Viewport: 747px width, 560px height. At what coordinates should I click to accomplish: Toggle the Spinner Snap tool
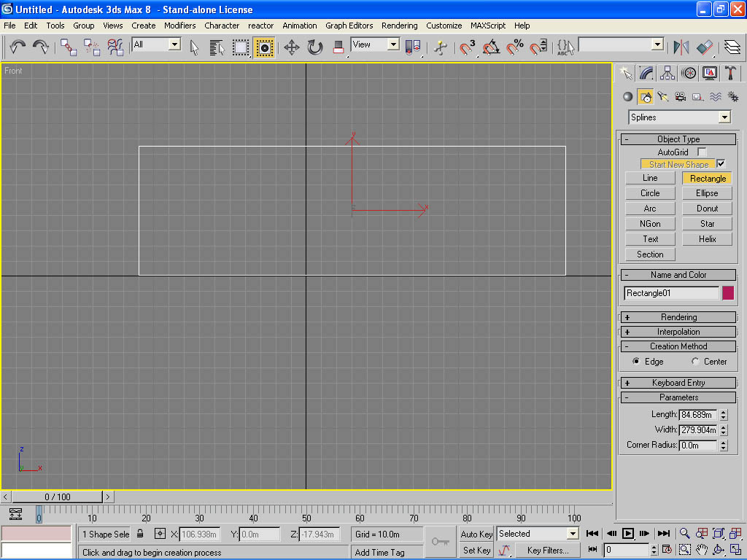pos(538,47)
